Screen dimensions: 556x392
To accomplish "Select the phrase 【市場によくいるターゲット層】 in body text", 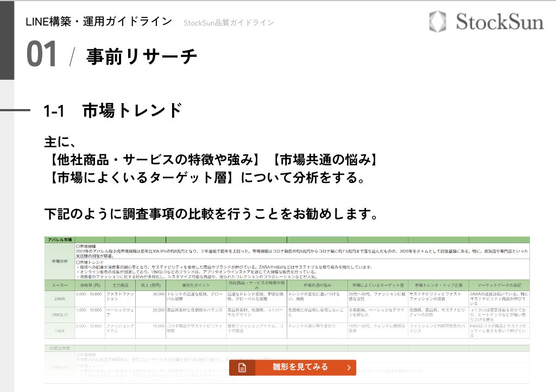I will pos(142,178).
